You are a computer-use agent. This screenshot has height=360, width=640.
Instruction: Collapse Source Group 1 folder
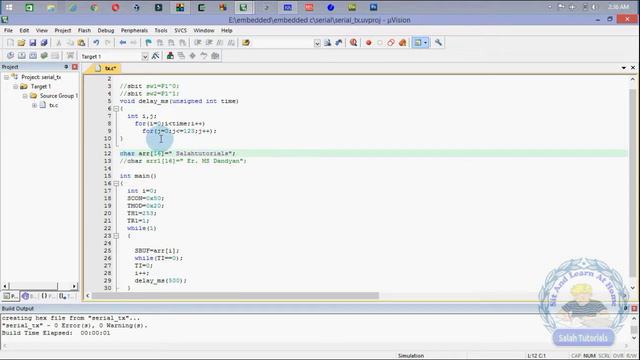pyautogui.click(x=25, y=96)
